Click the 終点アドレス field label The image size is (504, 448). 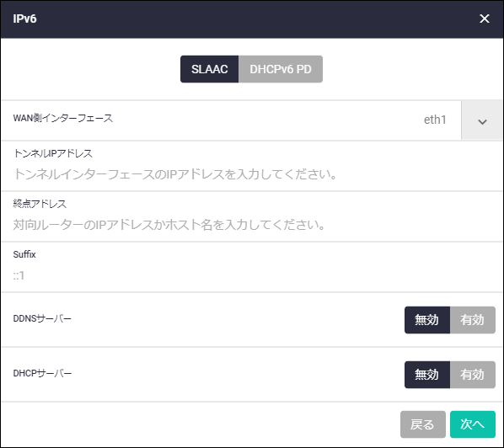(40, 204)
